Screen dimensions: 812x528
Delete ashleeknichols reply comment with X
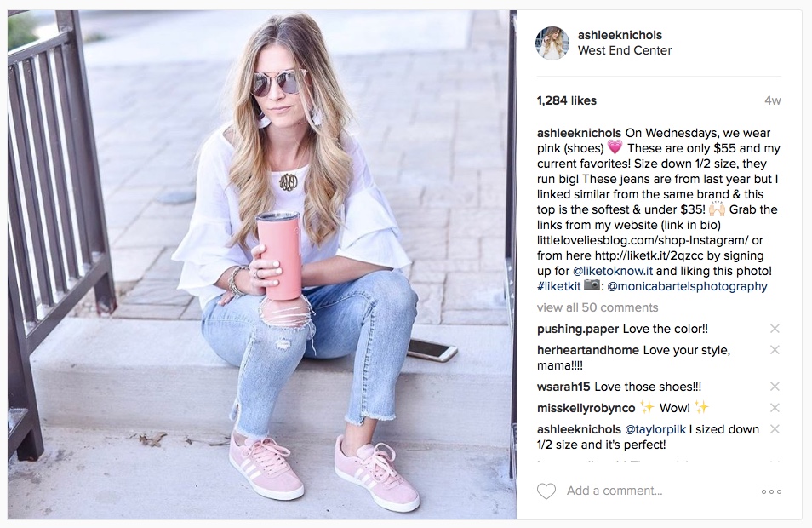click(775, 429)
